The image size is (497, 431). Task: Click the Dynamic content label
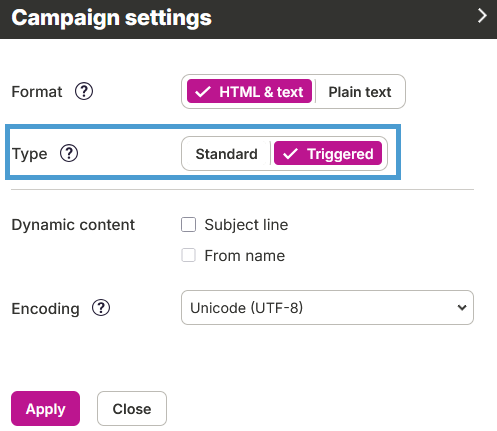(73, 225)
